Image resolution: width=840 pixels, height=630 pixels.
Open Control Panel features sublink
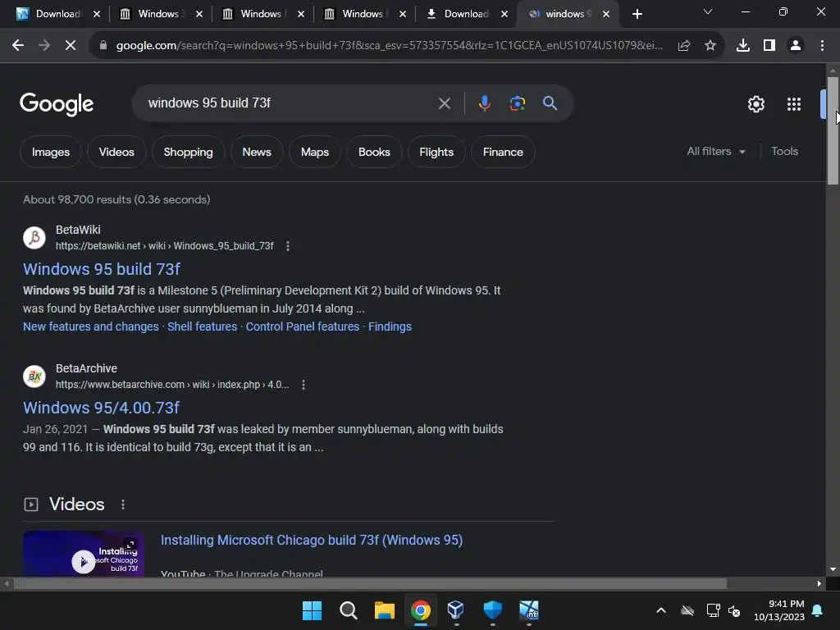(x=302, y=326)
